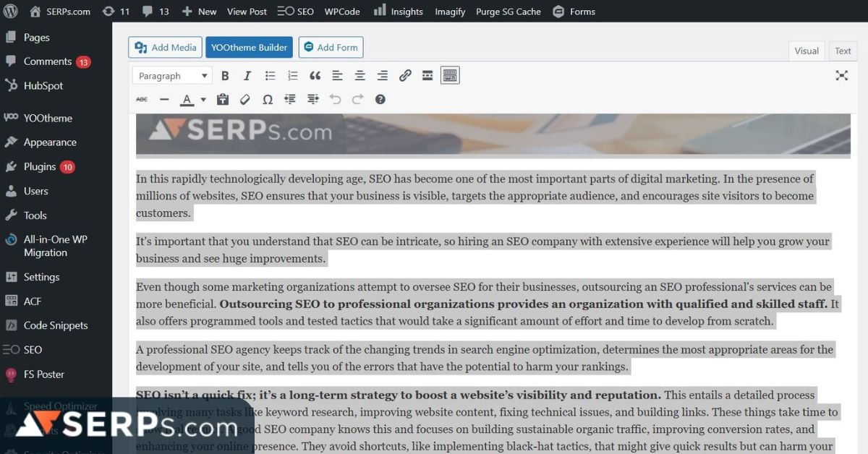This screenshot has height=454, width=868.
Task: Open SEO menu in the admin bar
Action: click(x=295, y=11)
